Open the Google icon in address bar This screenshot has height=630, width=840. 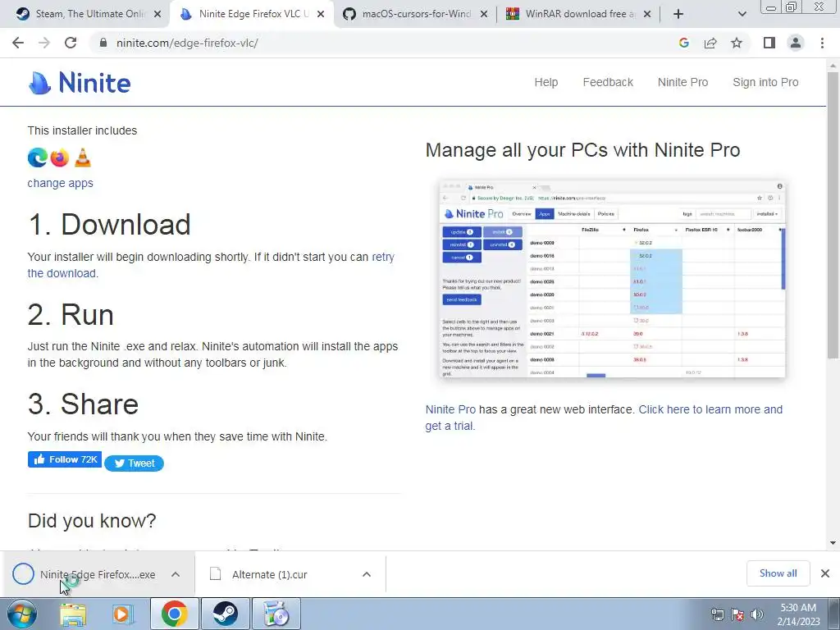click(683, 43)
